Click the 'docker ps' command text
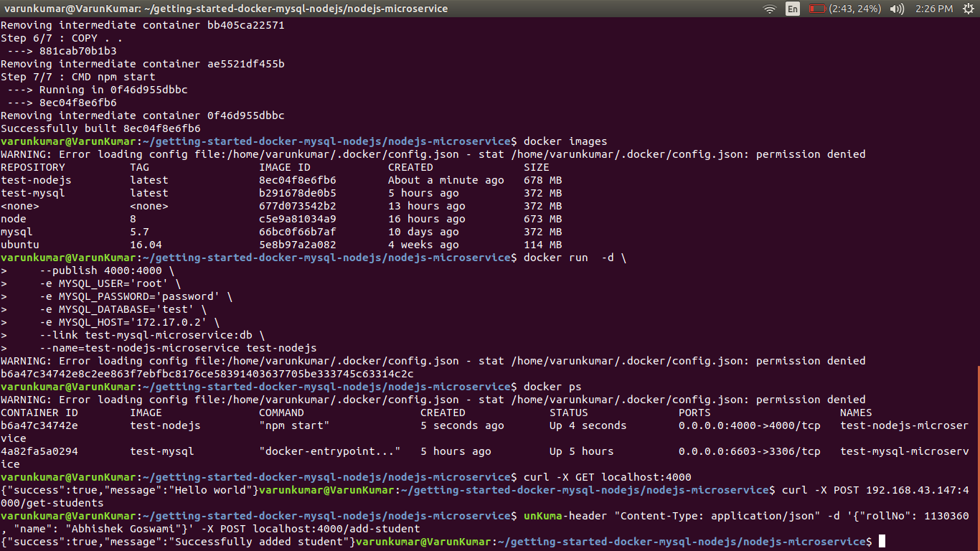This screenshot has height=551, width=980. [x=552, y=387]
